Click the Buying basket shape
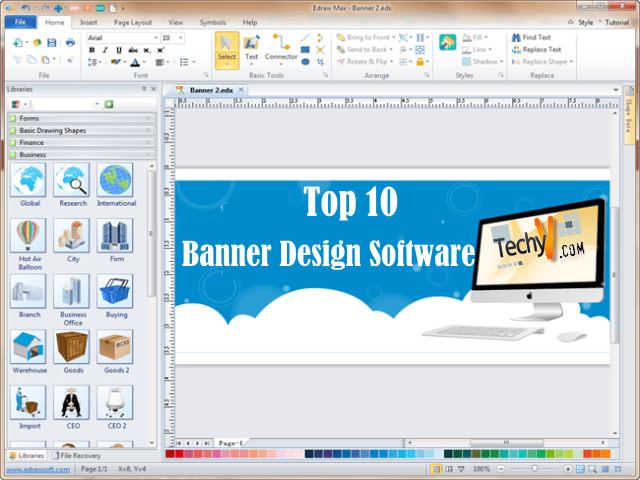The height and width of the screenshot is (480, 640). coord(116,292)
